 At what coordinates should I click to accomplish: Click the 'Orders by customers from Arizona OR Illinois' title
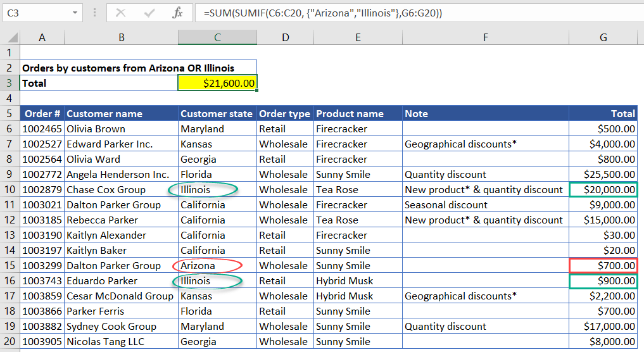[x=128, y=68]
